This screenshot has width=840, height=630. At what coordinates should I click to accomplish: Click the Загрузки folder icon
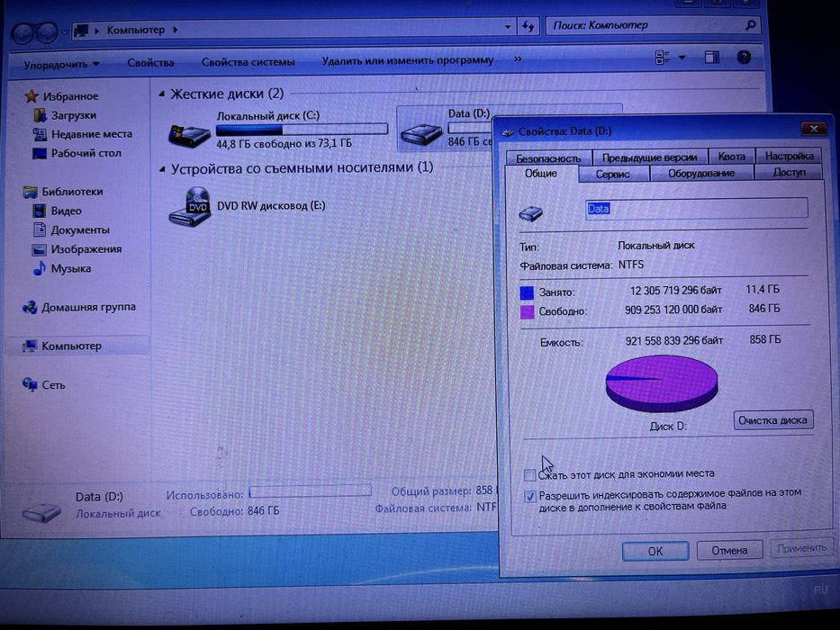(41, 115)
